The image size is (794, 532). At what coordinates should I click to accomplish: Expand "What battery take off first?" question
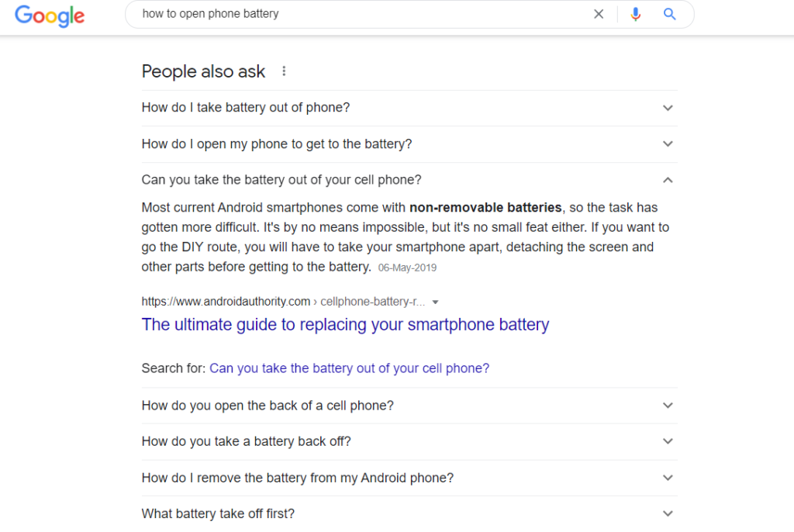(x=409, y=513)
